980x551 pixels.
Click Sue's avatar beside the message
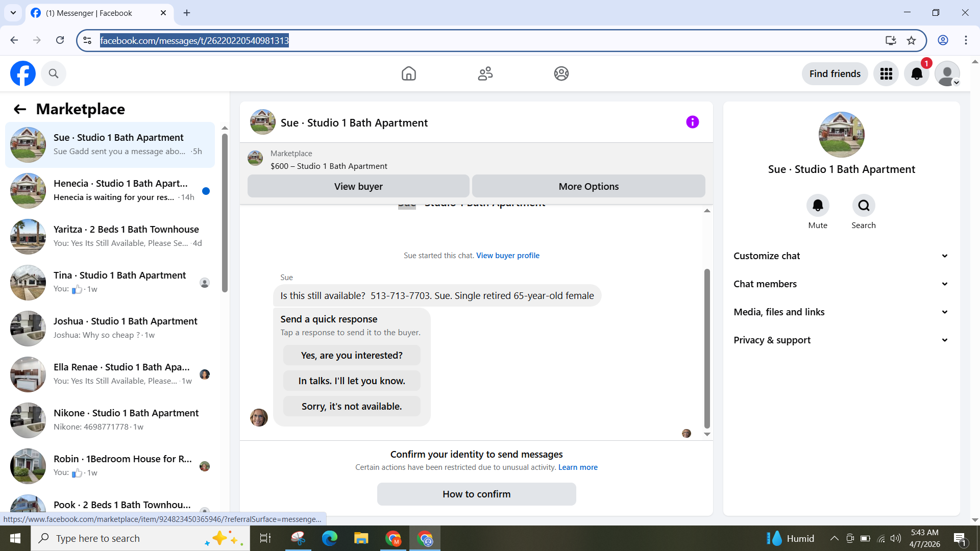click(259, 417)
